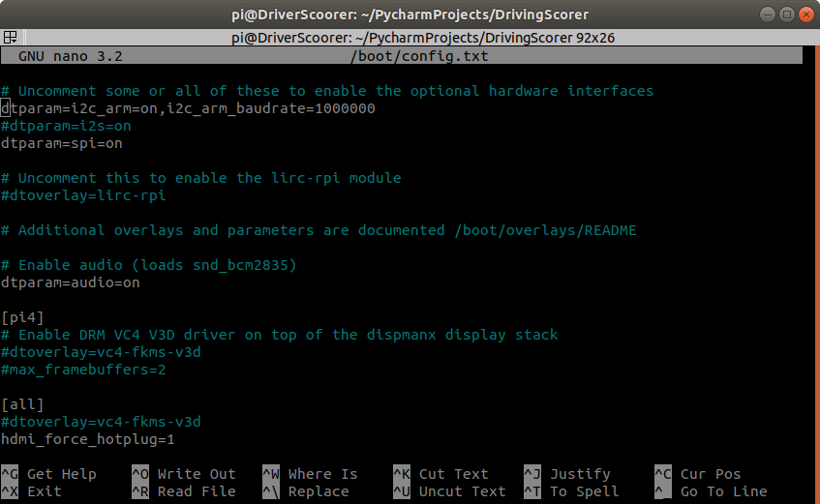This screenshot has height=504, width=820.
Task: Click the ^C Cur Pos shortcut
Action: click(698, 474)
